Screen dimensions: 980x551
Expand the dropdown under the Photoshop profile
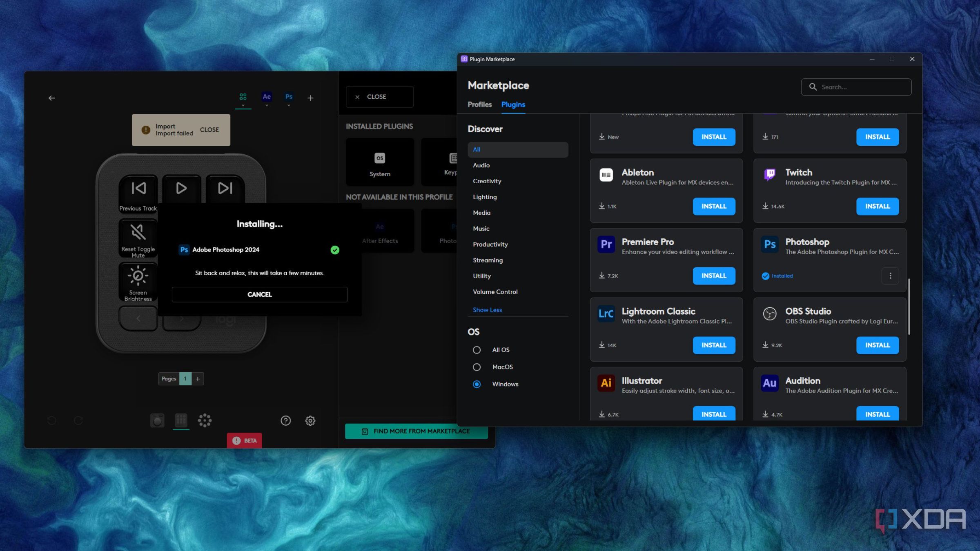pyautogui.click(x=289, y=106)
